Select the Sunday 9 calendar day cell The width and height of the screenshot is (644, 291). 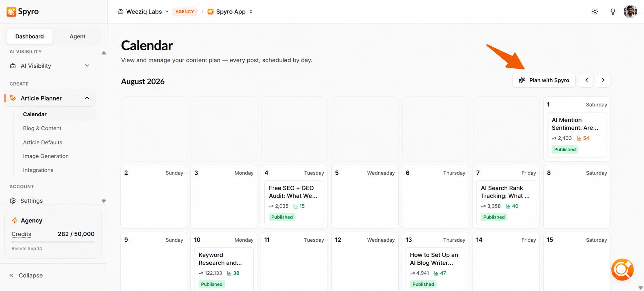154,262
